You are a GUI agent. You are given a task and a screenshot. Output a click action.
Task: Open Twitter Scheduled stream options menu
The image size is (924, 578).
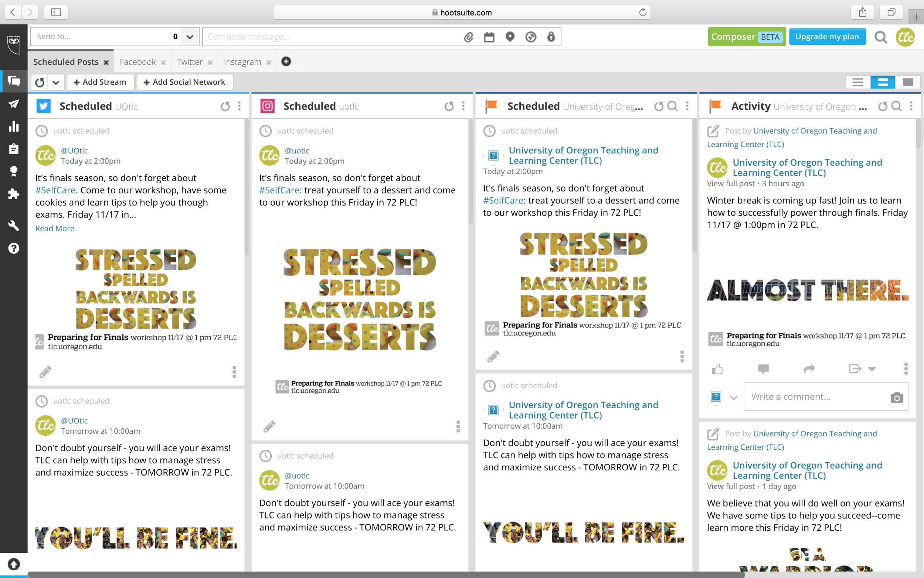pyautogui.click(x=240, y=106)
